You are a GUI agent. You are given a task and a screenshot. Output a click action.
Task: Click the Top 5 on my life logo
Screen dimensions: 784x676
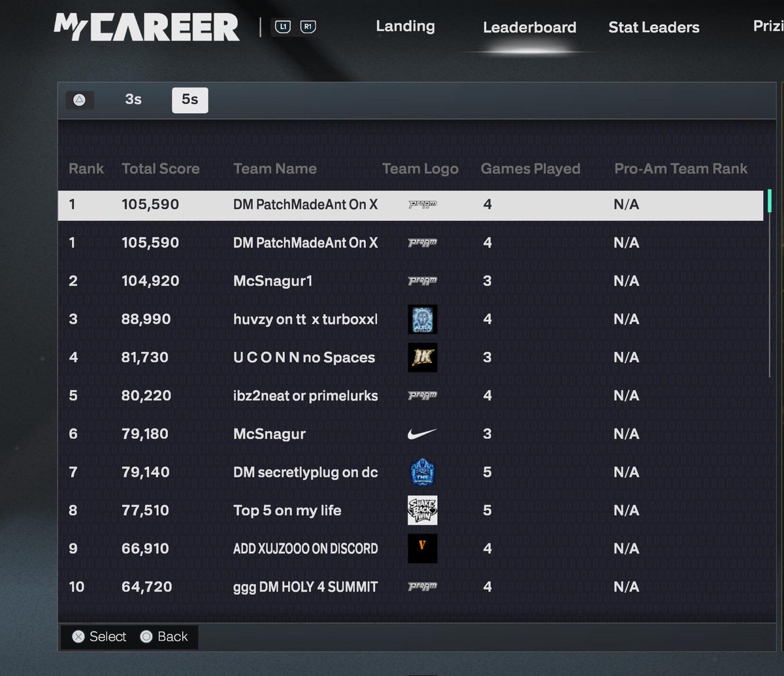(422, 510)
